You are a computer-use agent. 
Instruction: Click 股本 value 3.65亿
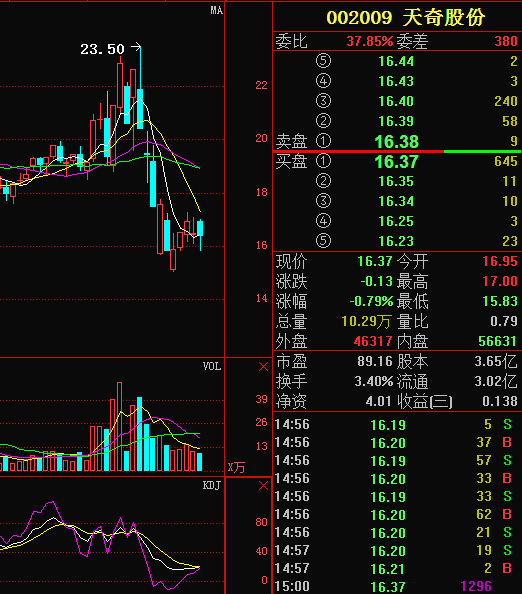[496, 361]
